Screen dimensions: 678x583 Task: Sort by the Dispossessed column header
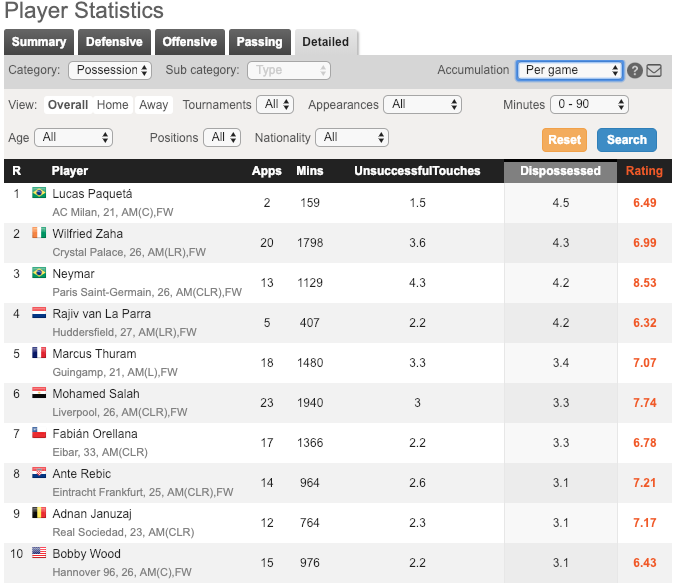click(x=560, y=171)
